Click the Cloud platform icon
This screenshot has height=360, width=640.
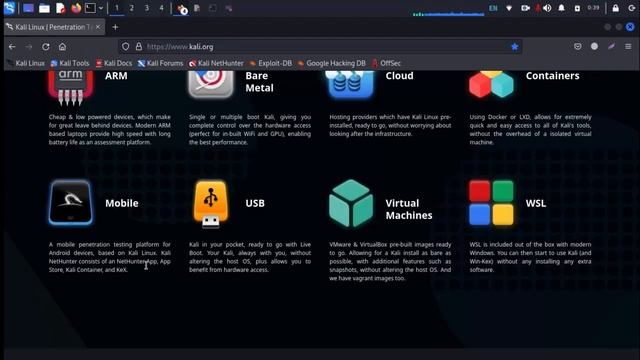click(x=350, y=84)
